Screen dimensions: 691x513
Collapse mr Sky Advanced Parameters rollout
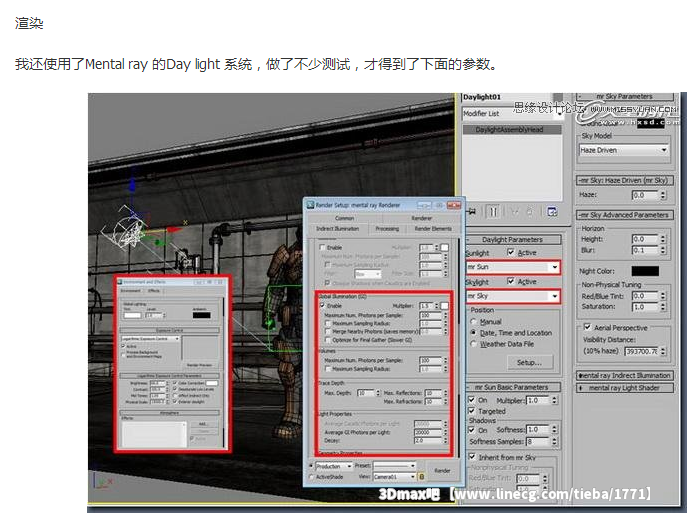tap(625, 215)
